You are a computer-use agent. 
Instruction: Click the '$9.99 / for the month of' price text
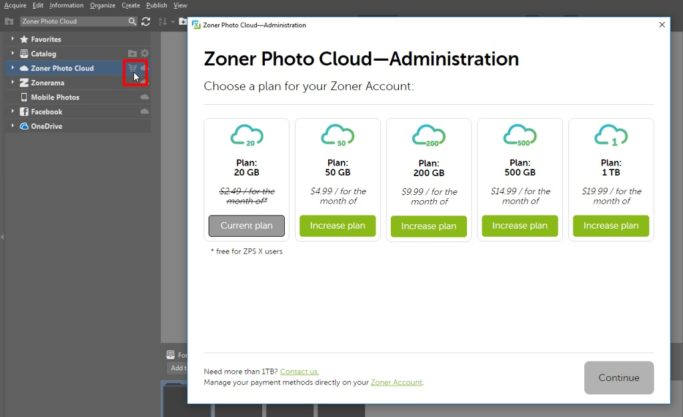429,197
